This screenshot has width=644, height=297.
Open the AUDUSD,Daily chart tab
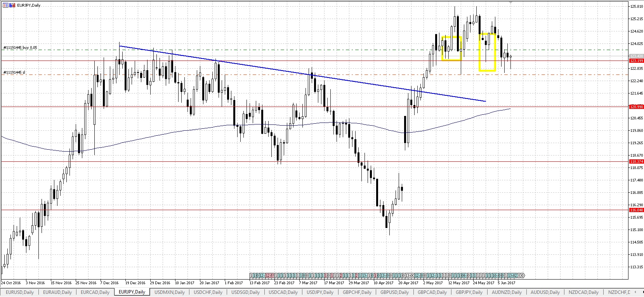545,292
